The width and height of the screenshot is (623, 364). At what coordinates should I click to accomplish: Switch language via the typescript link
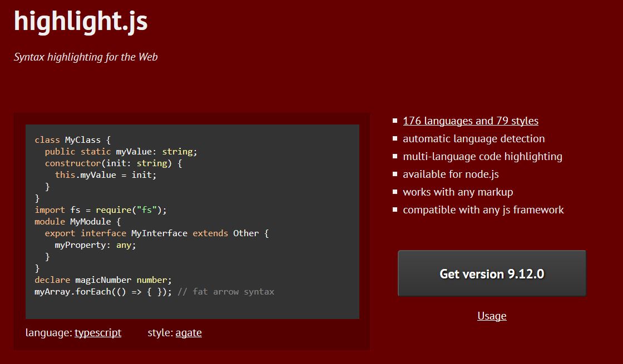98,333
